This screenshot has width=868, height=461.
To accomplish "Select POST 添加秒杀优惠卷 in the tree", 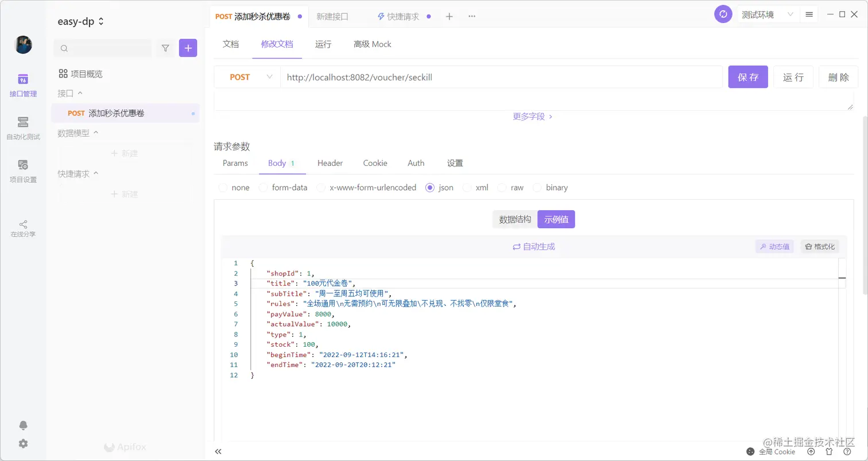I will coord(125,113).
